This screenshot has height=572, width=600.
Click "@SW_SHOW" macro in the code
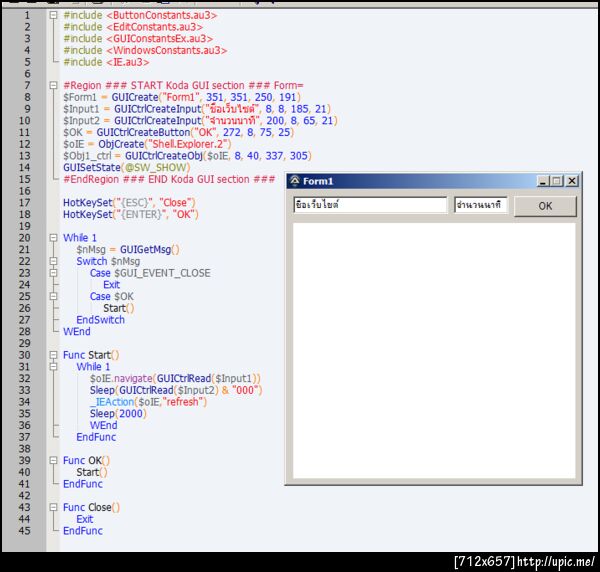tap(155, 168)
